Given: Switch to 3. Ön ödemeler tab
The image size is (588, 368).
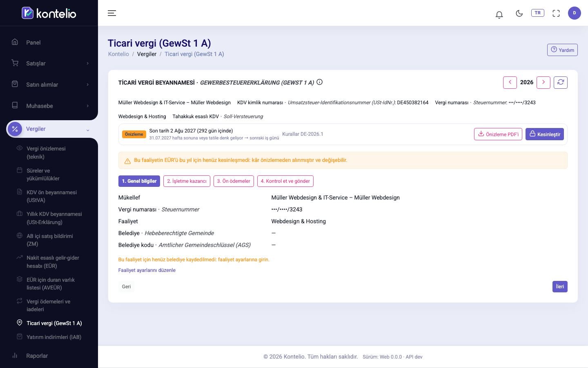Looking at the screenshot, I should [234, 181].
